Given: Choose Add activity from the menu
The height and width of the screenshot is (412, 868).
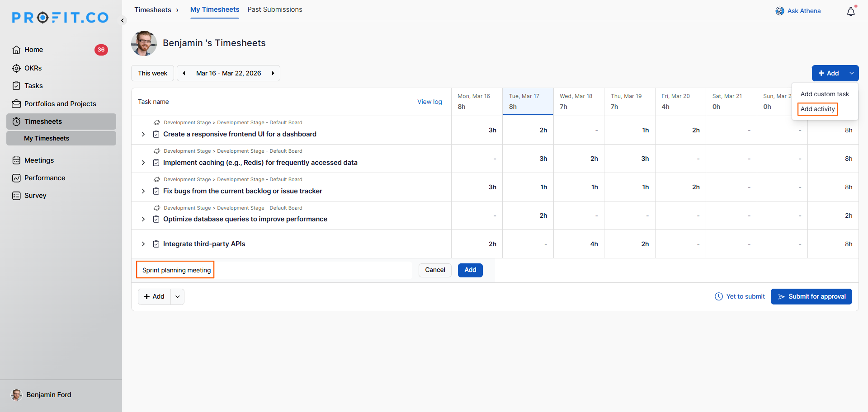Looking at the screenshot, I should tap(817, 109).
